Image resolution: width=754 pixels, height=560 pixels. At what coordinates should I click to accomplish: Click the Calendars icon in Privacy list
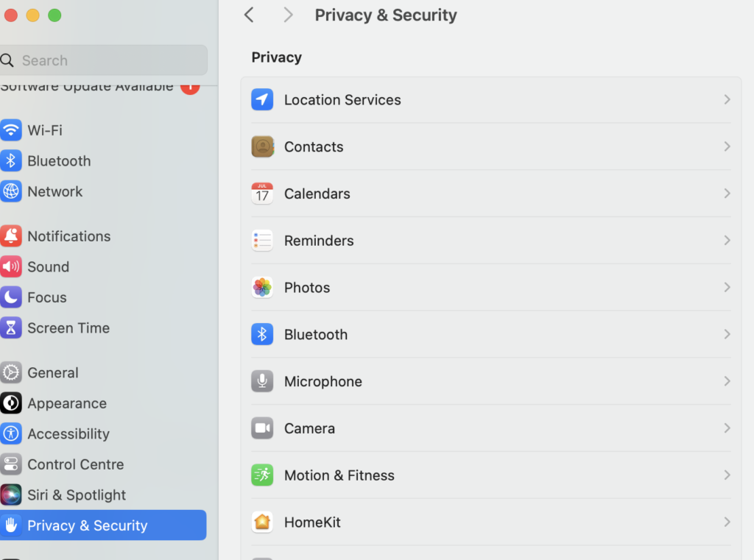coord(262,194)
